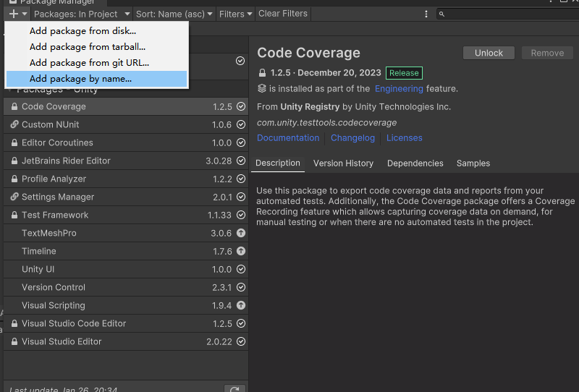Switch to the Version History tab
Screen dimensions: 579x392
(343, 163)
